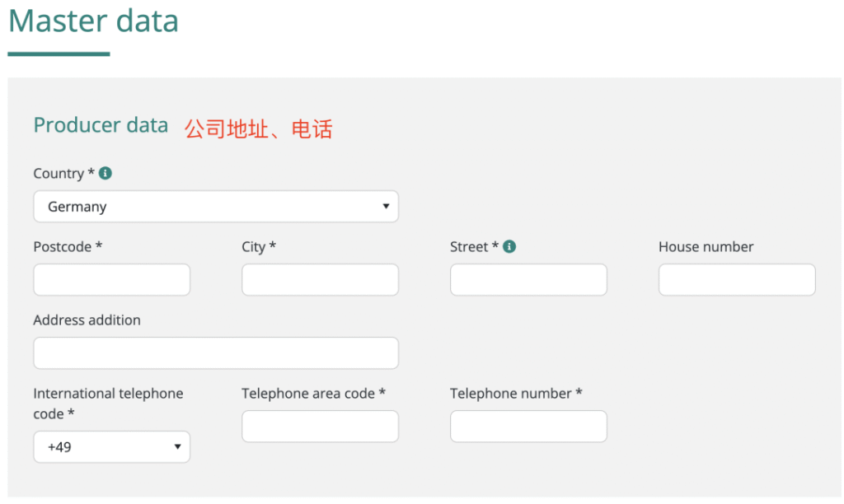This screenshot has height=504, width=844.
Task: Focus the Address addition input box
Action: point(215,353)
